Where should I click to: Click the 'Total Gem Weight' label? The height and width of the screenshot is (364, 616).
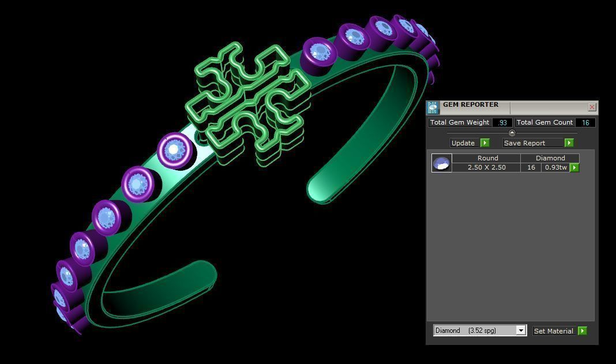coord(460,122)
